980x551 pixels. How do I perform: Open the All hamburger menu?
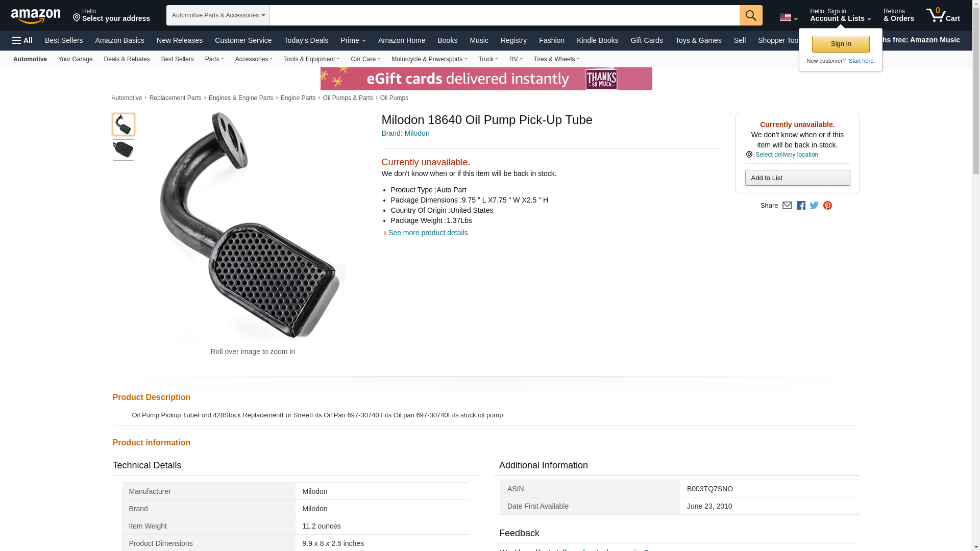point(22,40)
